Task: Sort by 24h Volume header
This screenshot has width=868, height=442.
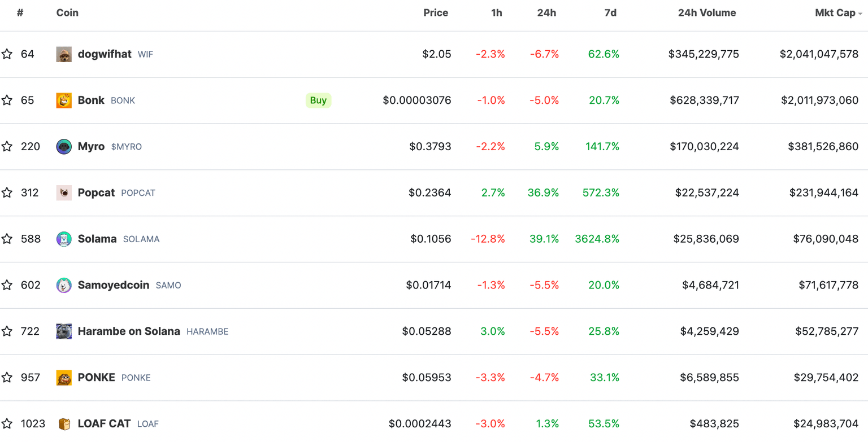Action: [x=707, y=13]
